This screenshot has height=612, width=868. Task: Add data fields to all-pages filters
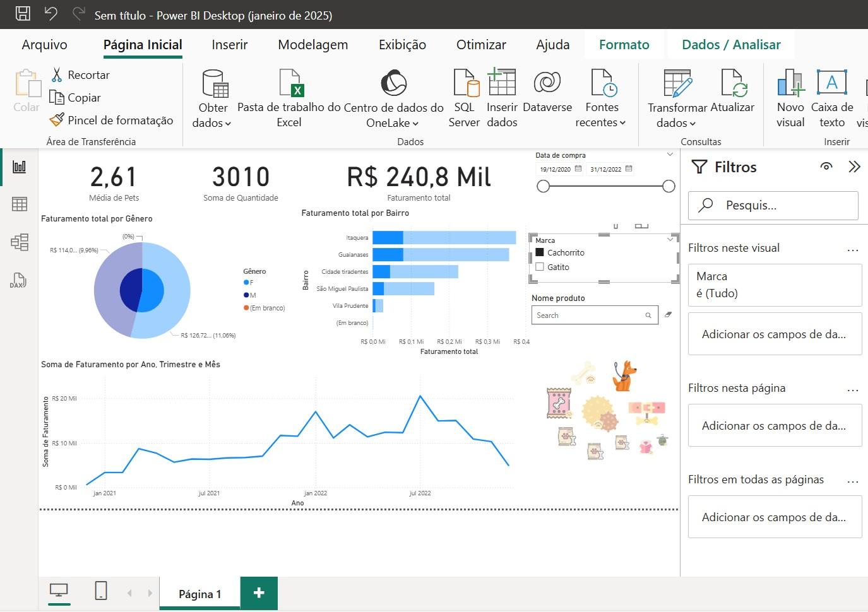[775, 517]
